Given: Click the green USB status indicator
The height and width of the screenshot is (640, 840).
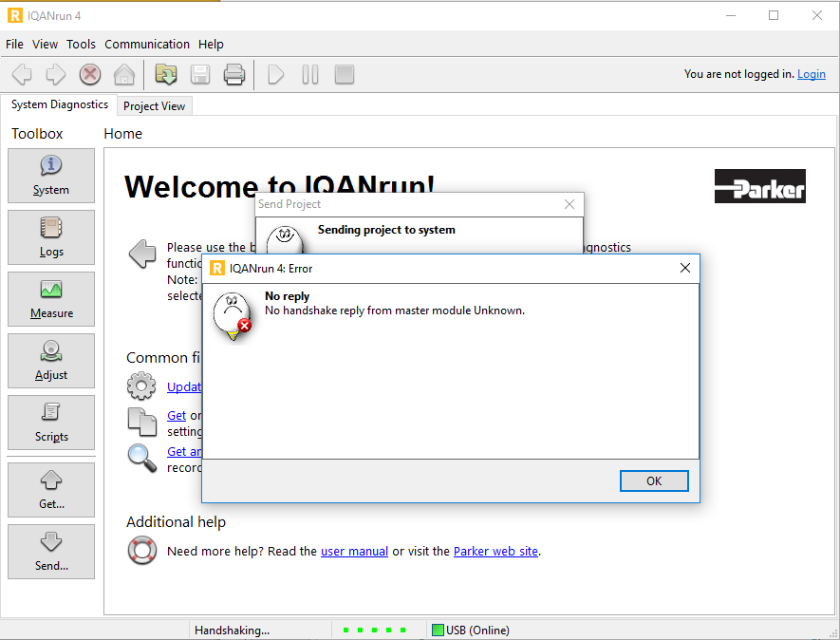Looking at the screenshot, I should point(438,630).
